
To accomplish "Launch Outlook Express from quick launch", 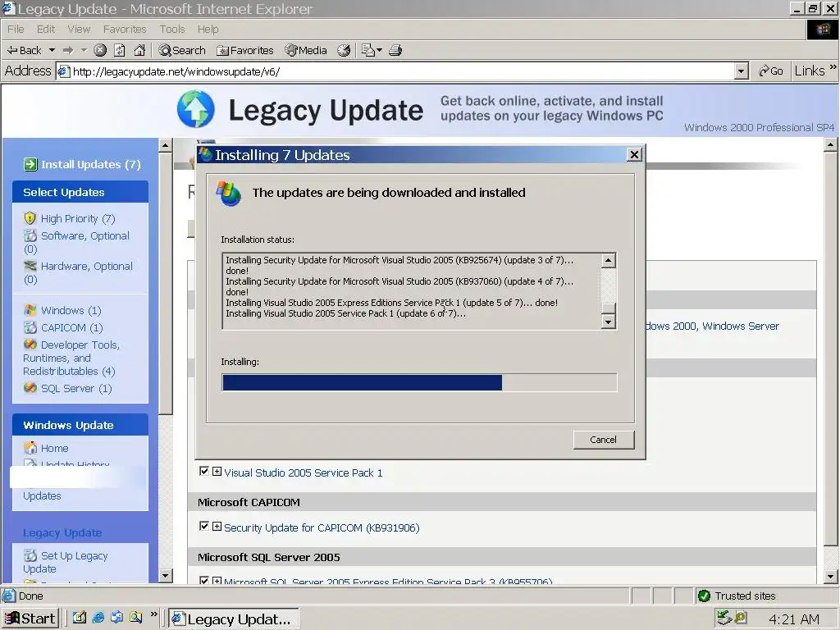I will pos(116,618).
